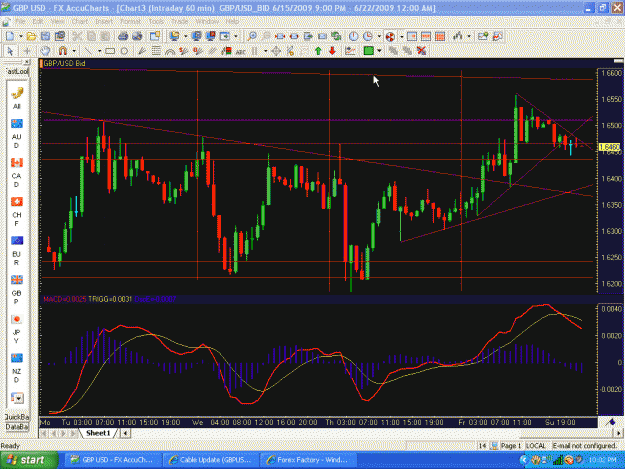Select the ellipse drawing tool
Image resolution: width=625 pixels, height=469 pixels.
tap(124, 51)
